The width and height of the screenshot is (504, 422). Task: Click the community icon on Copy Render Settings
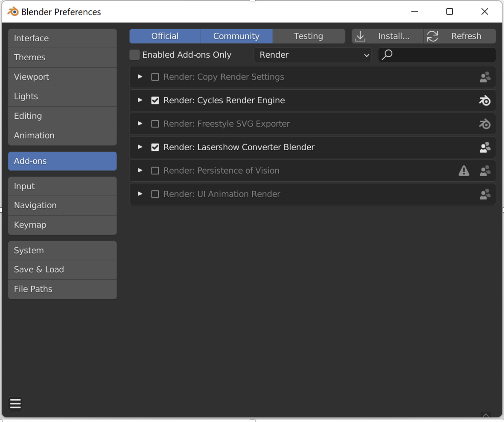(x=485, y=77)
